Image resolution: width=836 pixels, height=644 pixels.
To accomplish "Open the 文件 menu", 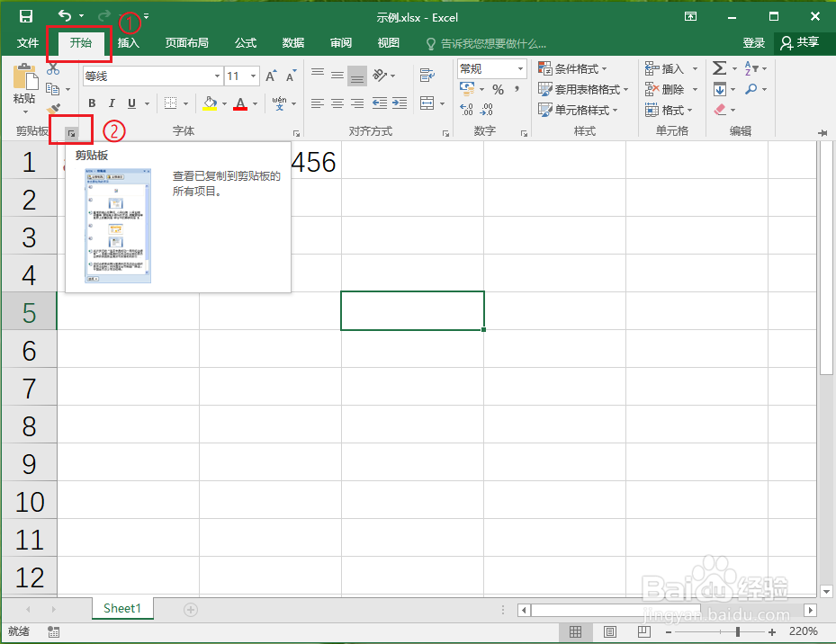I will (x=27, y=42).
